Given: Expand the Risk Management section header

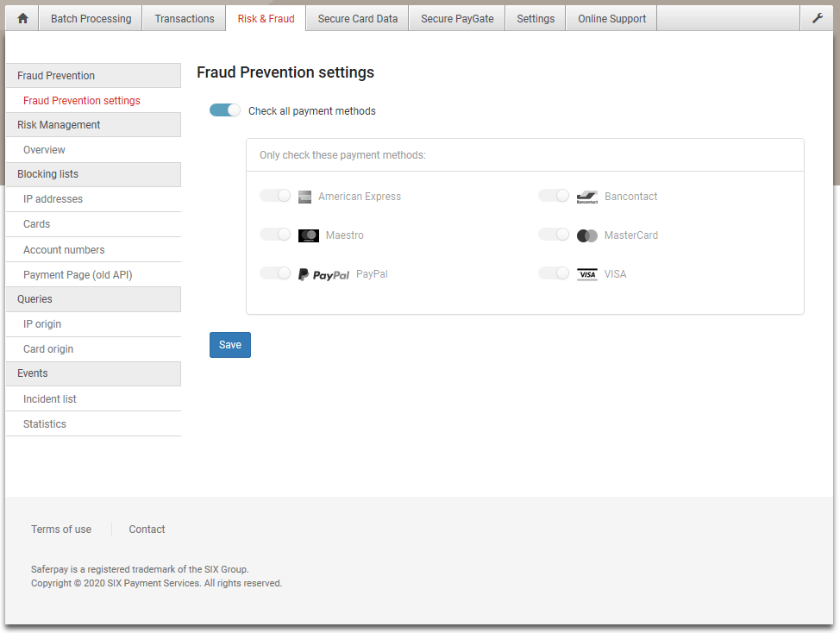Looking at the screenshot, I should coord(94,125).
